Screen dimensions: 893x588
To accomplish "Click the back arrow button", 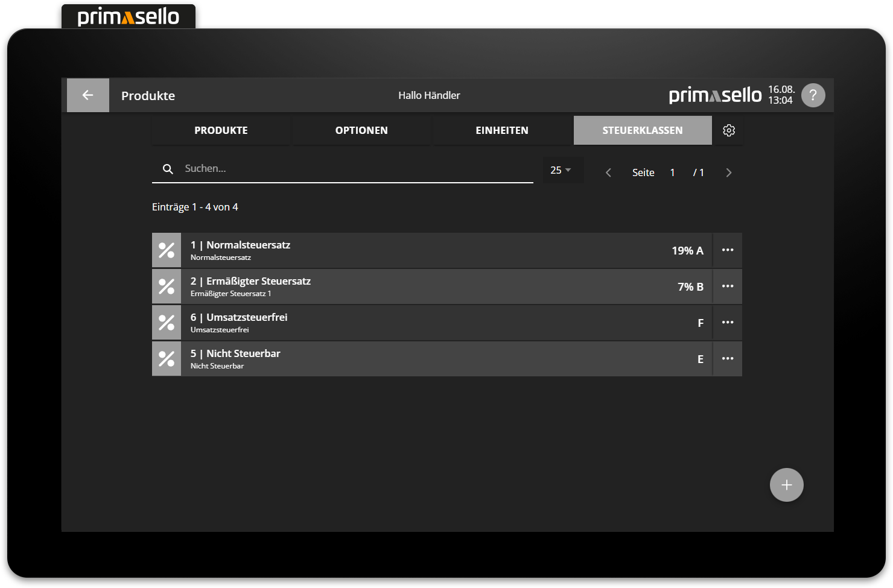I will (x=88, y=95).
